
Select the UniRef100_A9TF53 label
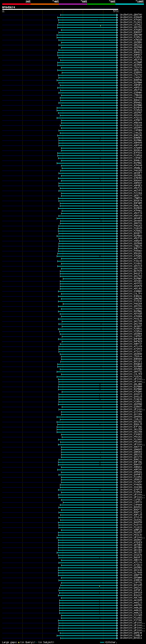pyautogui.click(x=131, y=284)
